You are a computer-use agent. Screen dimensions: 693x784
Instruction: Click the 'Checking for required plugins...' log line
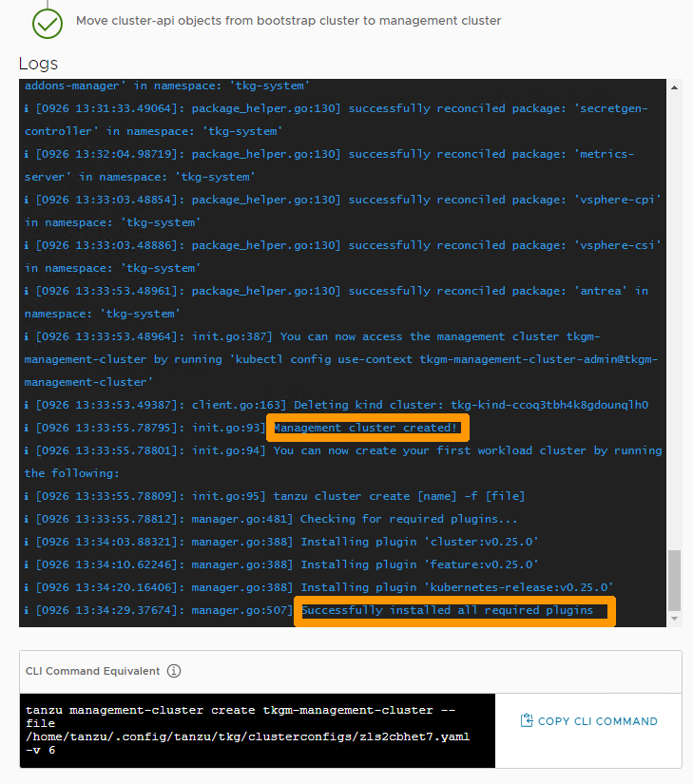click(x=271, y=519)
